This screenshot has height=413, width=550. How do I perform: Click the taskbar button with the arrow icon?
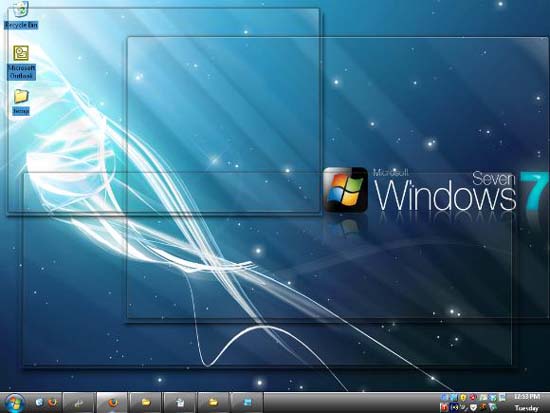[x=79, y=403]
